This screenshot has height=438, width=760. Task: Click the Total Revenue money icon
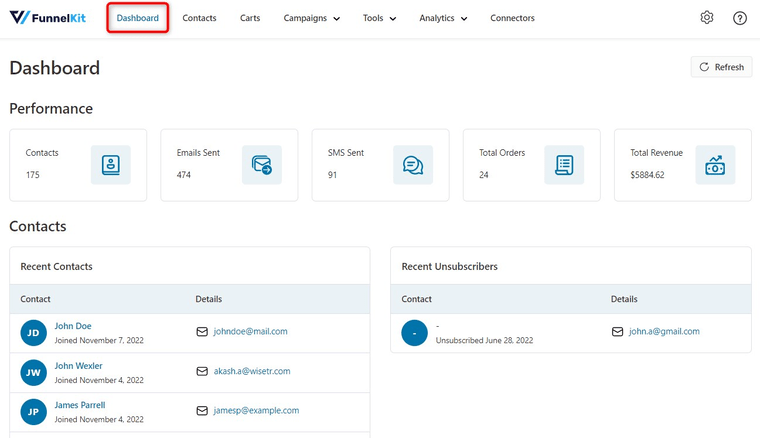pyautogui.click(x=715, y=165)
